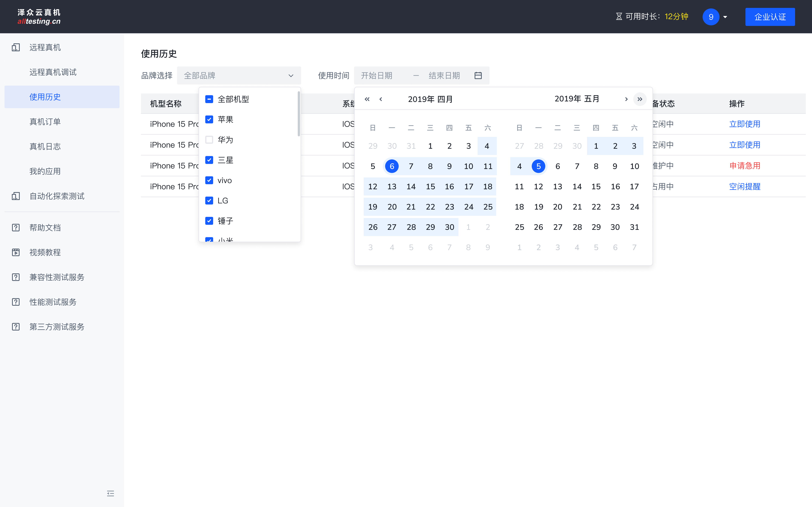Jump to next year with double-right arrow
Image resolution: width=812 pixels, height=507 pixels.
click(639, 99)
